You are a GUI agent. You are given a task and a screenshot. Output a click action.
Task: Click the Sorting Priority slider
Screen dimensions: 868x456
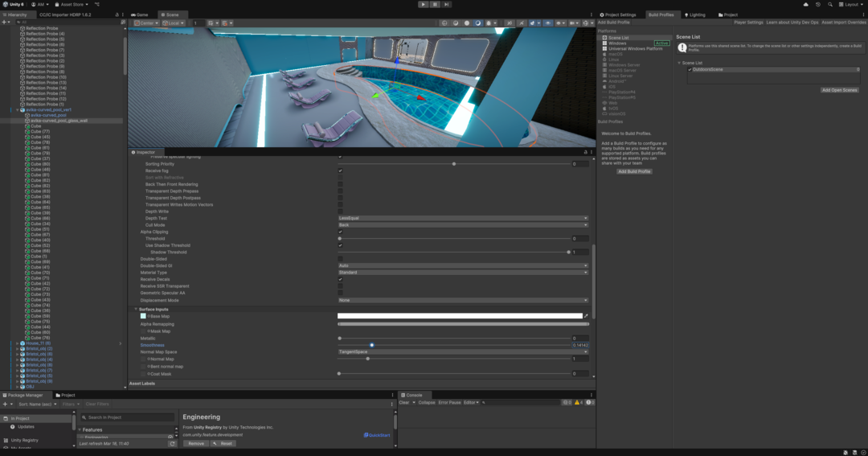click(x=454, y=164)
